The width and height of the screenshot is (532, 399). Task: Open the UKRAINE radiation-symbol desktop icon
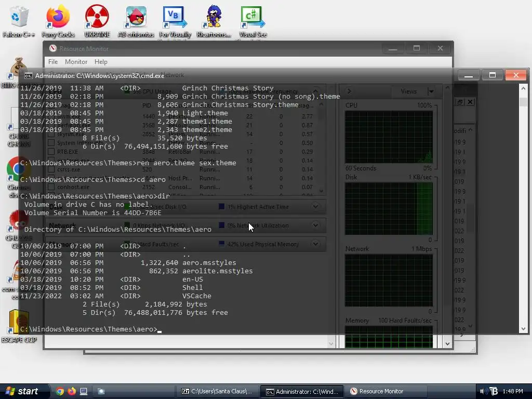[97, 20]
